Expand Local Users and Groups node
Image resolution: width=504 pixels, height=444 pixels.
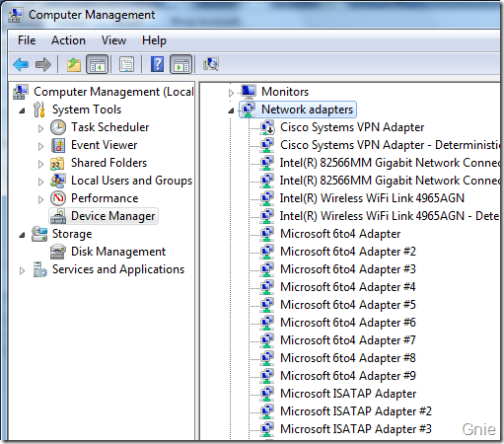[x=40, y=182]
